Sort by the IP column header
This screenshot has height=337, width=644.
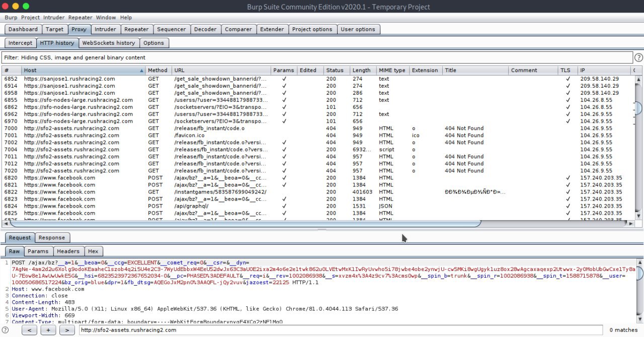tap(603, 71)
